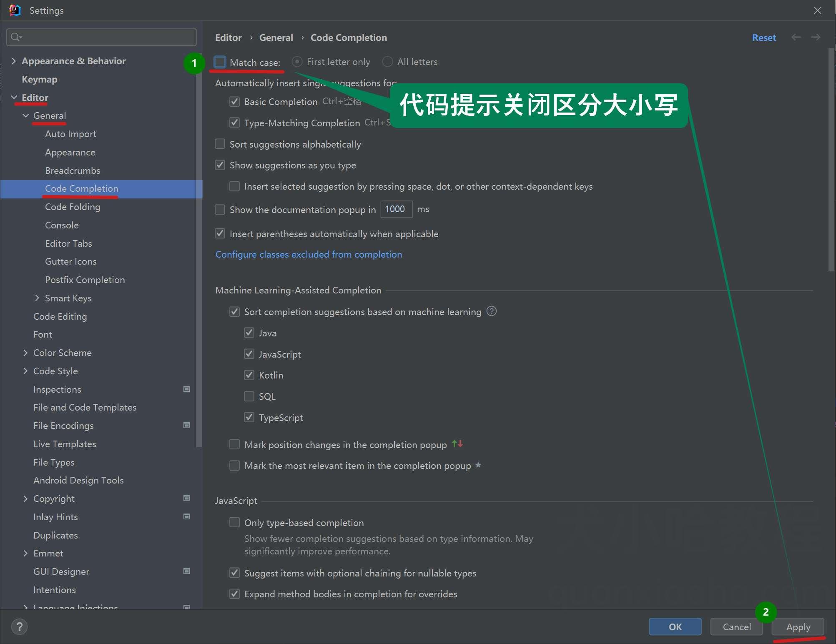Image resolution: width=836 pixels, height=644 pixels.
Task: Toggle the Match case checkbox off
Action: (x=220, y=62)
